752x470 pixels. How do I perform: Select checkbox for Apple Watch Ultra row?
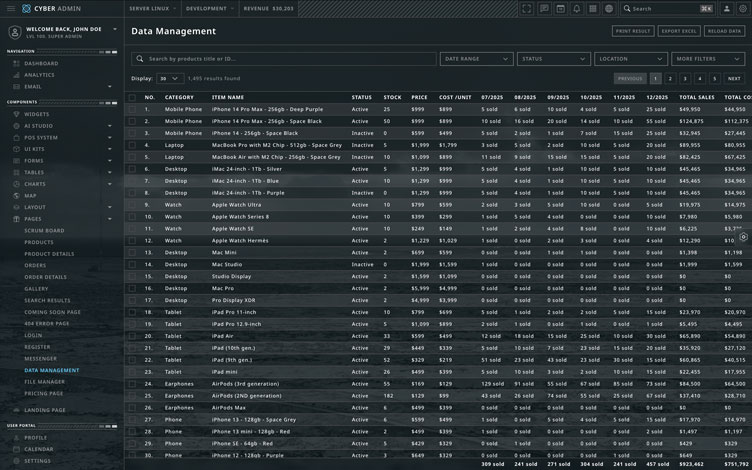point(132,205)
